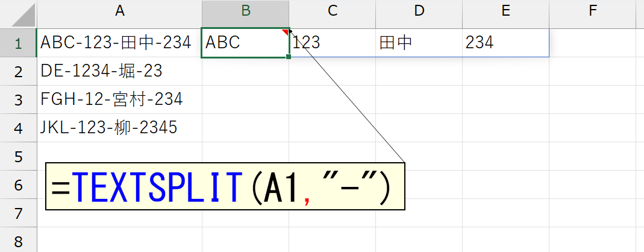
Task: Select column A header
Action: (x=119, y=14)
